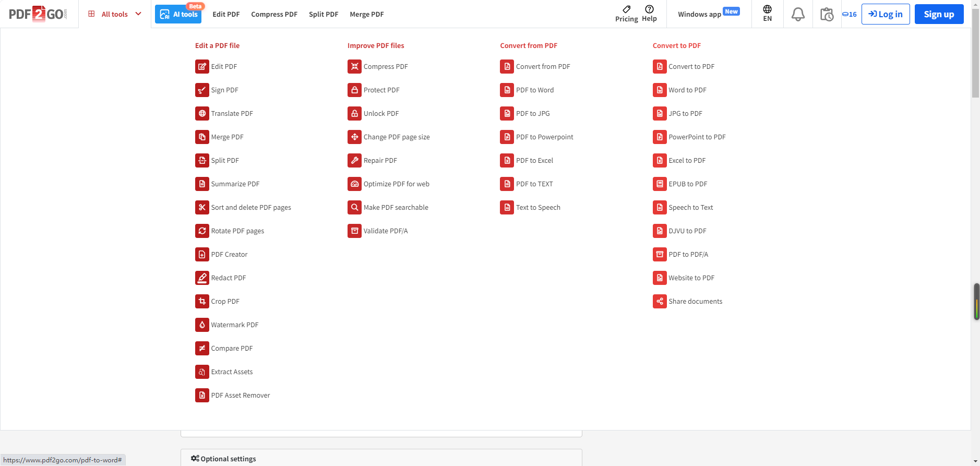Viewport: 980px width, 466px height.
Task: Open the EN language selector
Action: pyautogui.click(x=767, y=14)
